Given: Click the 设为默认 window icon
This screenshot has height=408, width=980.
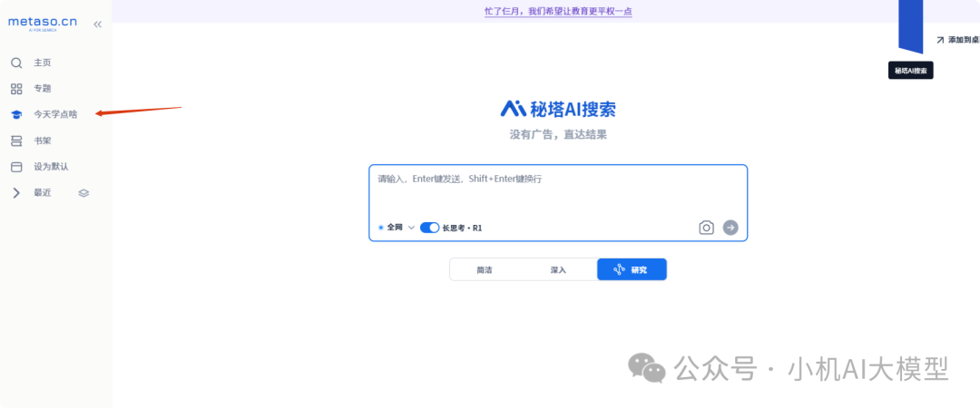Looking at the screenshot, I should click(17, 167).
